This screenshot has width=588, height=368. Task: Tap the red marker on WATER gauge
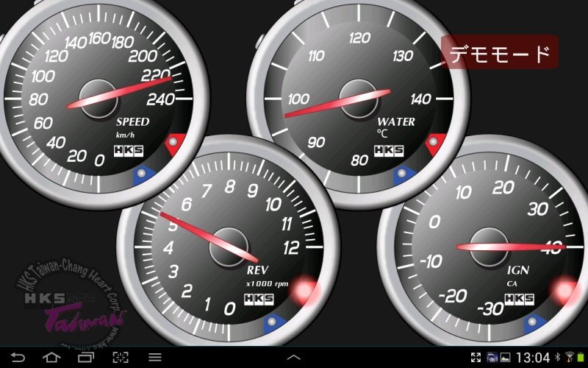pyautogui.click(x=435, y=144)
